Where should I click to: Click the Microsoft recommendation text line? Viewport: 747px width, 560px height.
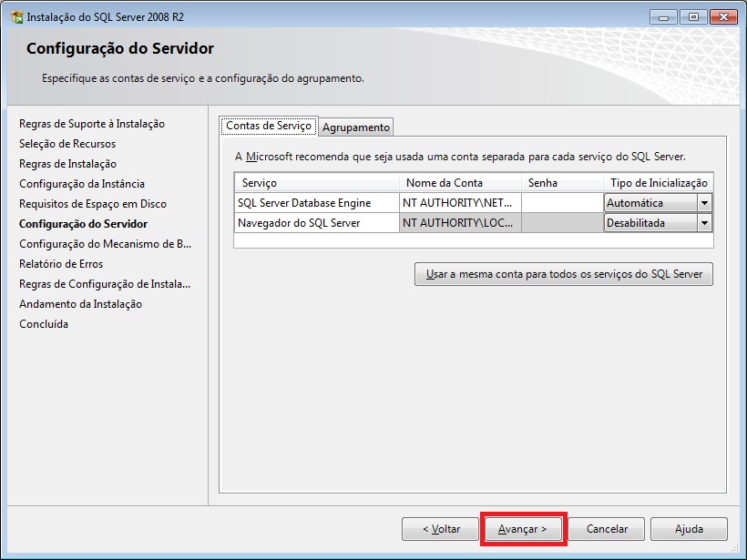pyautogui.click(x=460, y=157)
